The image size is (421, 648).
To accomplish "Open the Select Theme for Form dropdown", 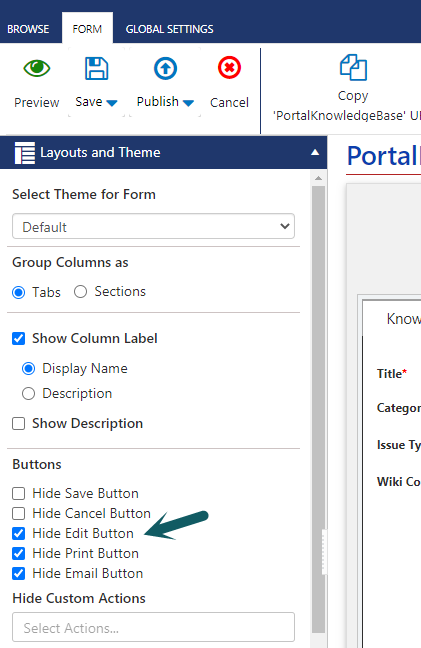I will pos(153,226).
